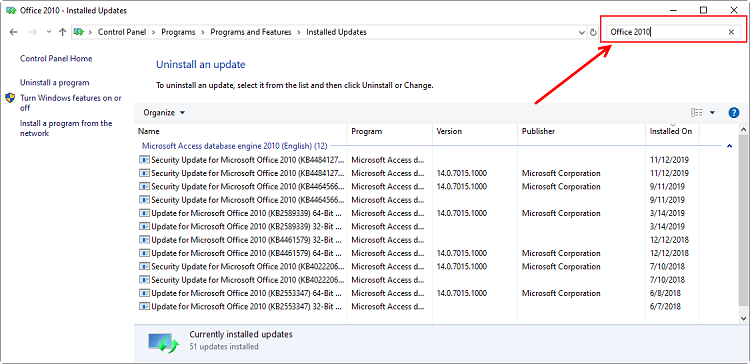
Task: Open the recent locations dropdown arrow
Action: click(x=49, y=32)
